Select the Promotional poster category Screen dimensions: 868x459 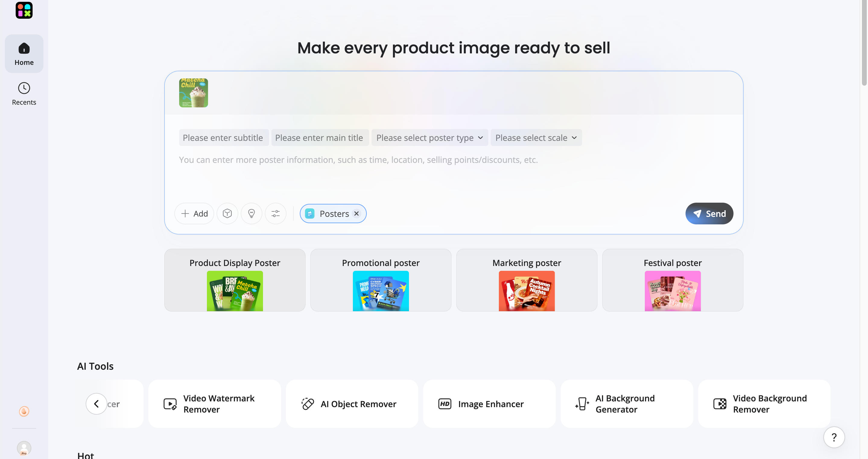coord(380,280)
